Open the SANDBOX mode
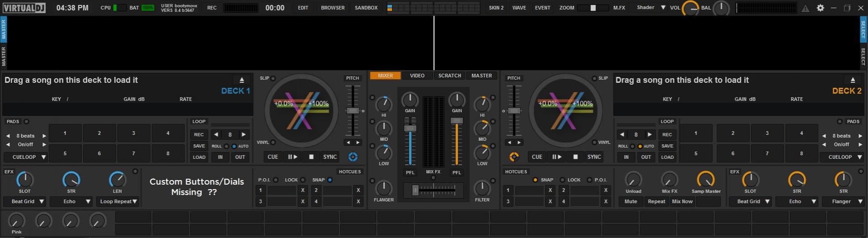 point(366,8)
